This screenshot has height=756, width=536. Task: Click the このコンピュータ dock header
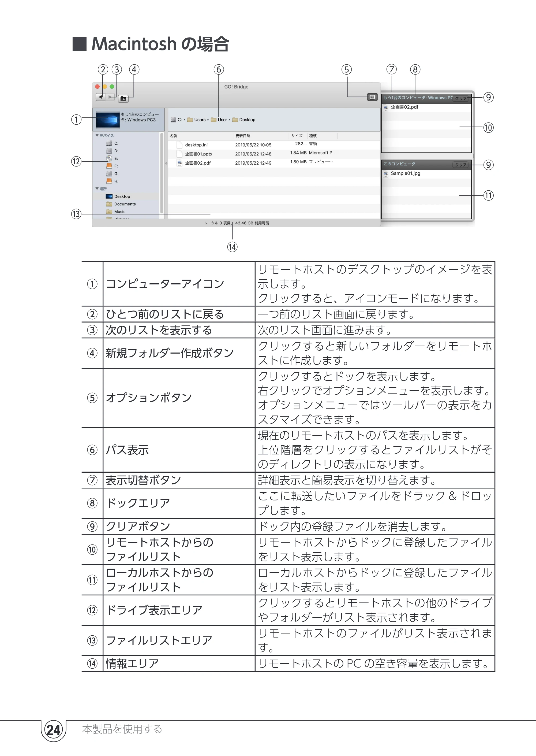coord(399,164)
